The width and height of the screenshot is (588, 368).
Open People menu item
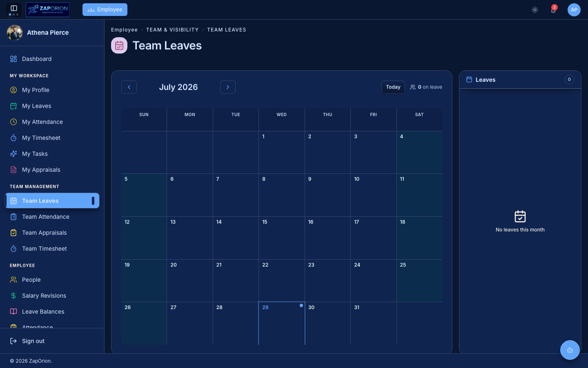(x=52, y=280)
